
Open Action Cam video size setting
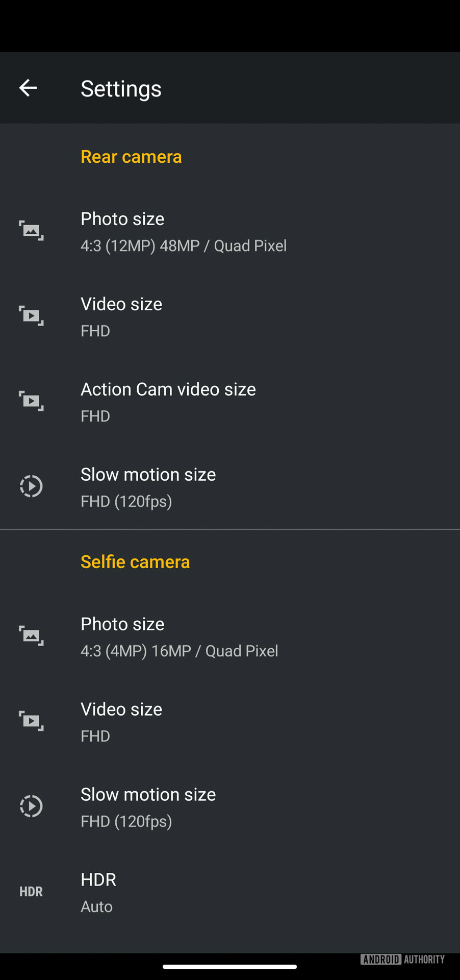point(168,402)
